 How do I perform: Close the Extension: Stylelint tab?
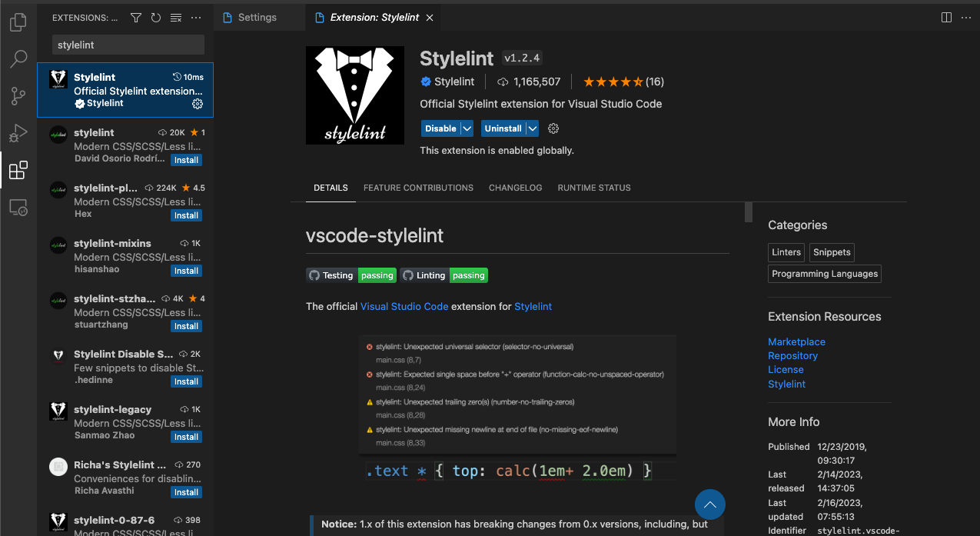(x=429, y=17)
